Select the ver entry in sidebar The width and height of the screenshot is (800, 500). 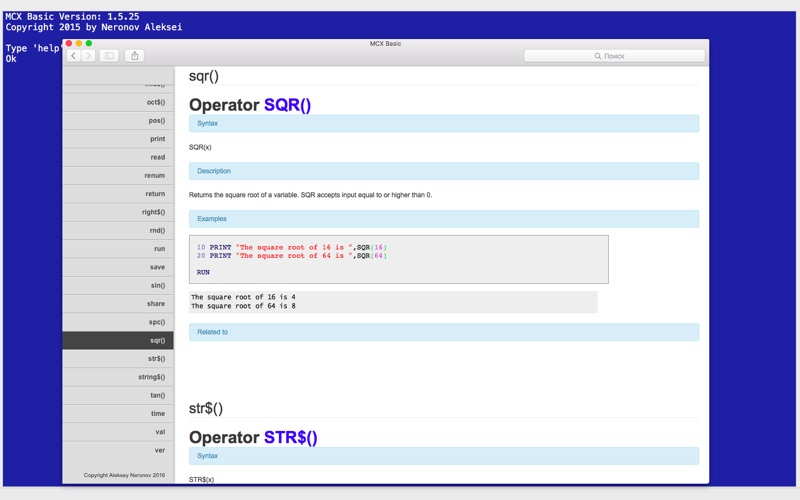pyautogui.click(x=159, y=450)
